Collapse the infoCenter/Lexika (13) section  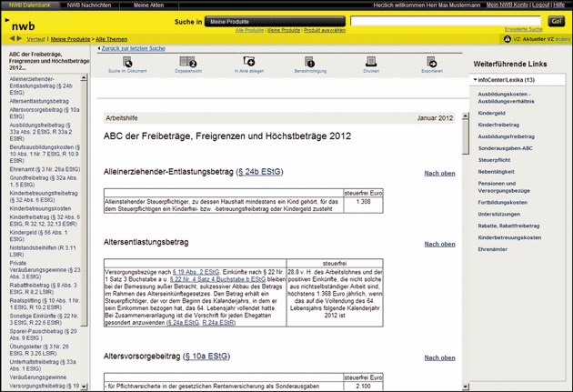coord(476,80)
